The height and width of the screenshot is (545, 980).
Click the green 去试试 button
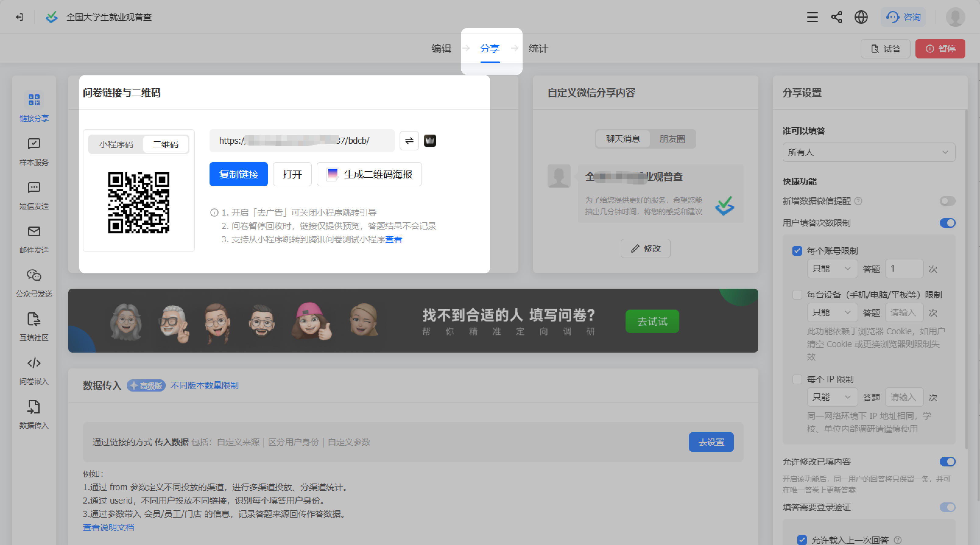(652, 322)
